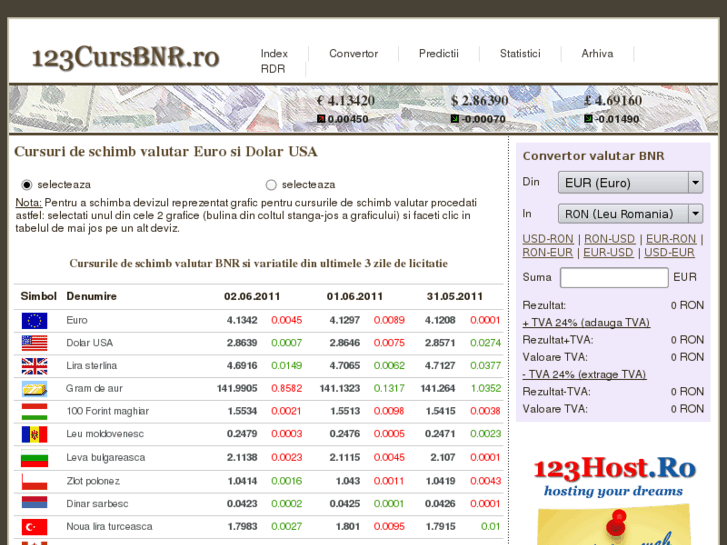Click the European Union flag icon
The width and height of the screenshot is (727, 545).
[x=34, y=321]
